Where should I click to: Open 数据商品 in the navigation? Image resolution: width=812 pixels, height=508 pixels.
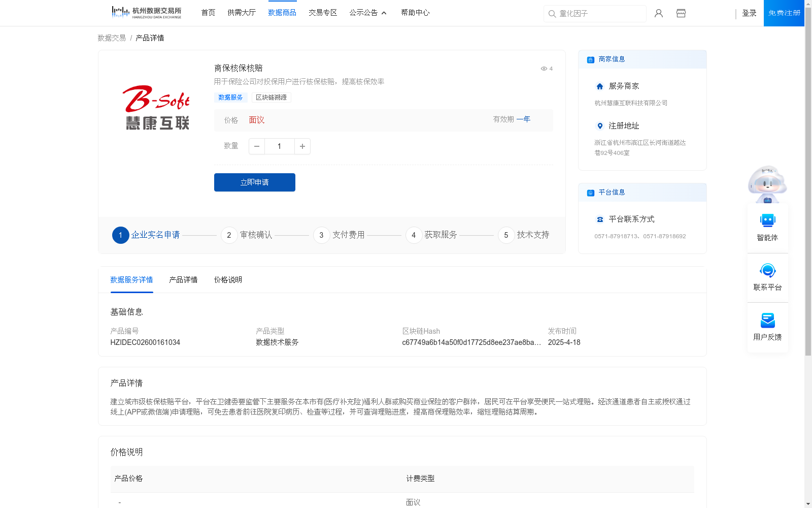click(282, 13)
